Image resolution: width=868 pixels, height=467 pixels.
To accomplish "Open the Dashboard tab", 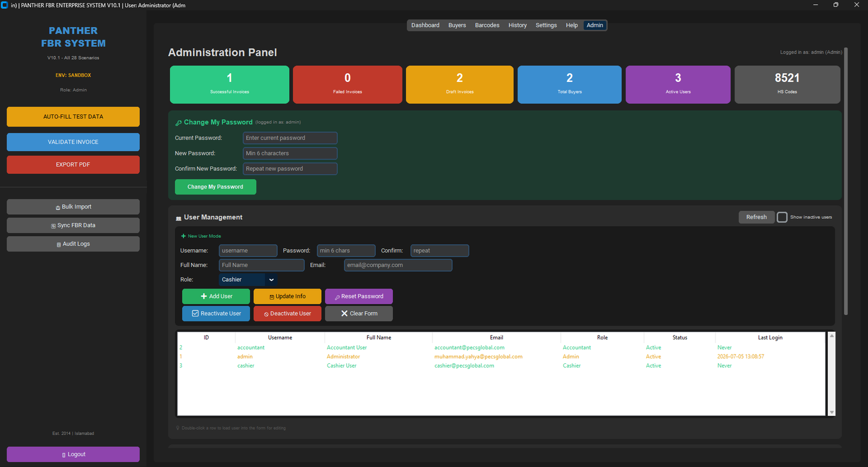I will click(x=425, y=26).
